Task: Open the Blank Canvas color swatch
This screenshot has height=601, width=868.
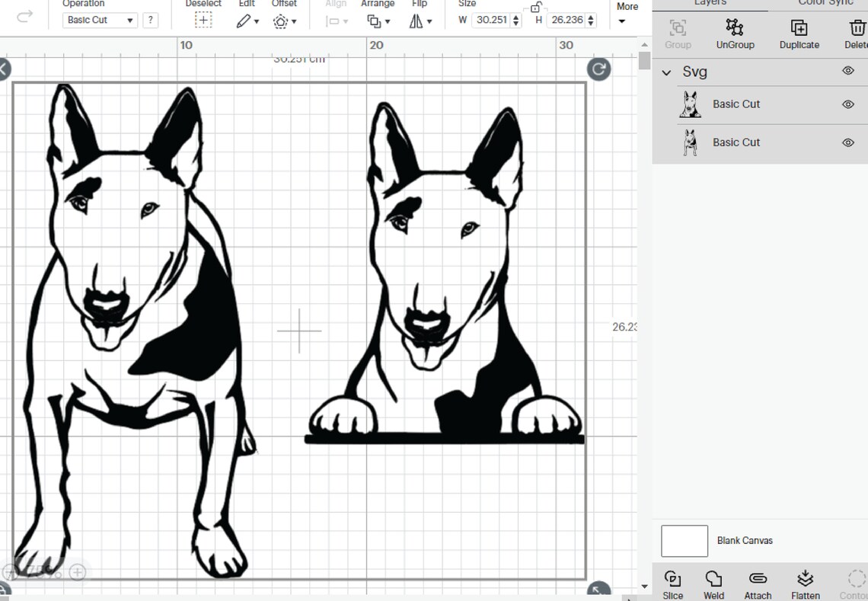Action: tap(684, 541)
